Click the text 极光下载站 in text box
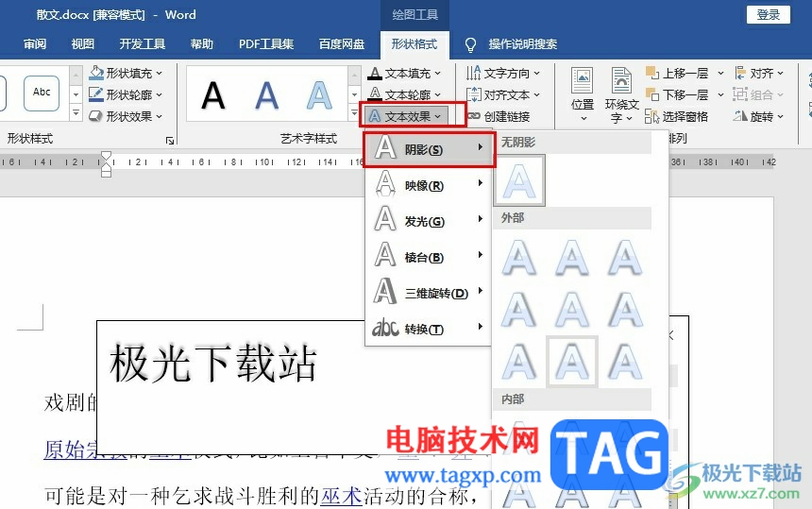The width and height of the screenshot is (812, 509). pyautogui.click(x=212, y=364)
